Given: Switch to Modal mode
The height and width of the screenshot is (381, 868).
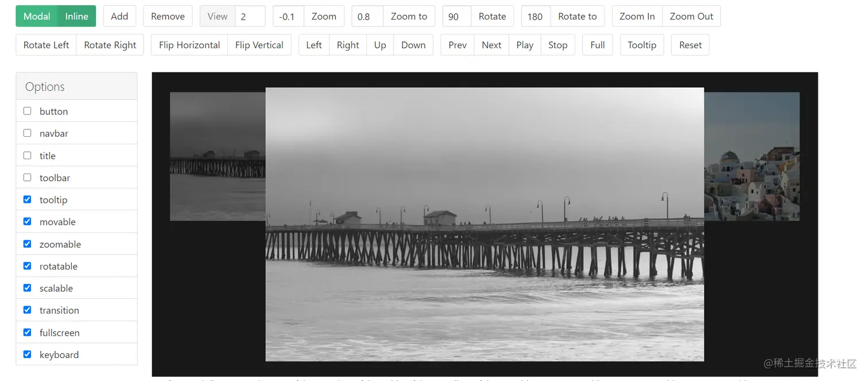Looking at the screenshot, I should [37, 16].
